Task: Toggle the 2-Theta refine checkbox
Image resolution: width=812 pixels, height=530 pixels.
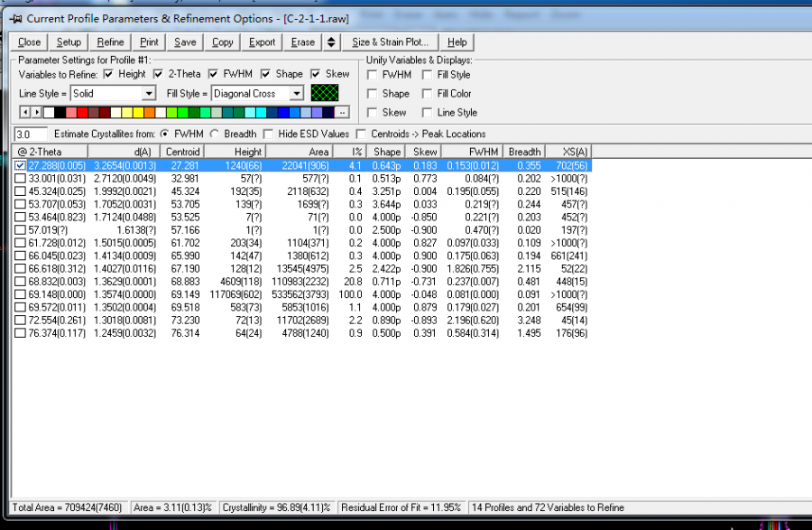Action: pyautogui.click(x=158, y=74)
